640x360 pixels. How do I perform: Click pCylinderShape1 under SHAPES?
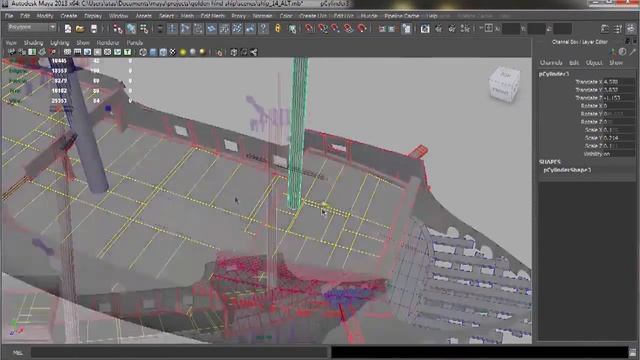coord(567,170)
